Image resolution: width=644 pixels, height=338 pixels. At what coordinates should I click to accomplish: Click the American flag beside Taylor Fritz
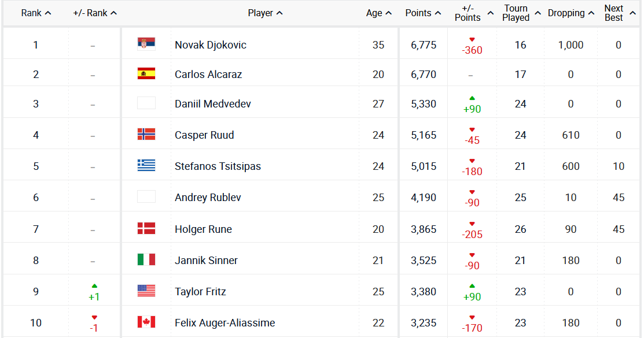tap(146, 291)
